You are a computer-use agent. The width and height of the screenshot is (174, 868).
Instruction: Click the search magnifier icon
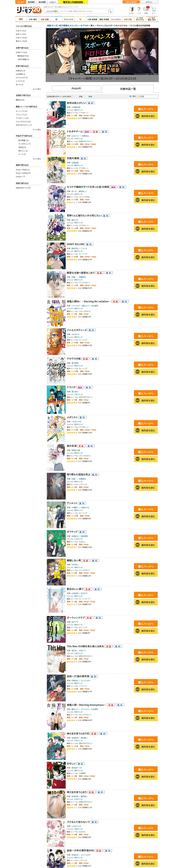109,11
